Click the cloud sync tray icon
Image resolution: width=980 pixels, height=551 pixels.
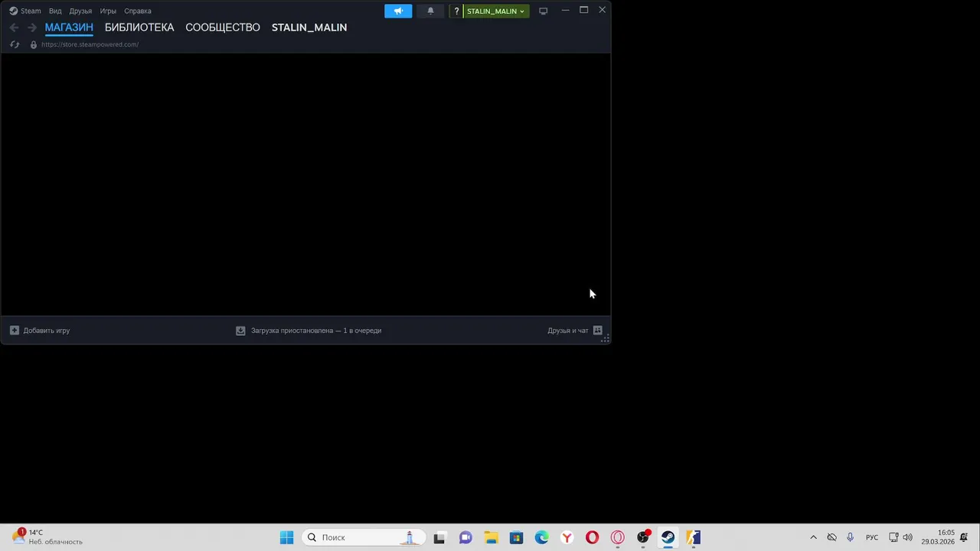point(831,537)
